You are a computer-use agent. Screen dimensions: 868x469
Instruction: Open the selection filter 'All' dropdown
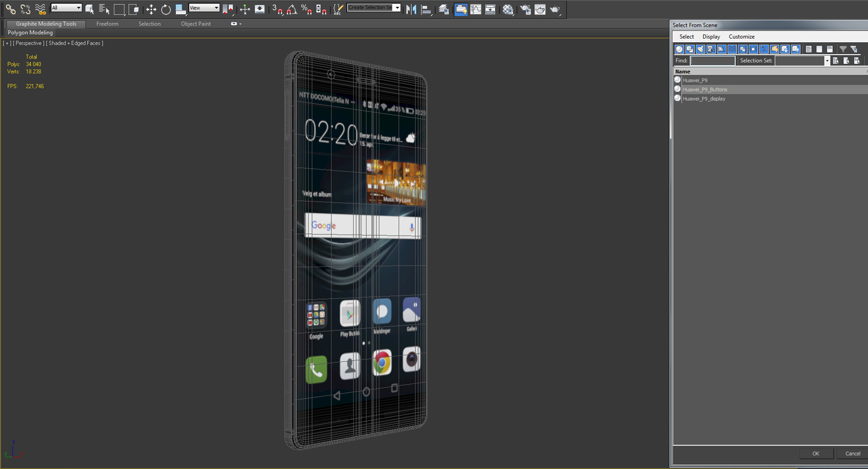66,8
